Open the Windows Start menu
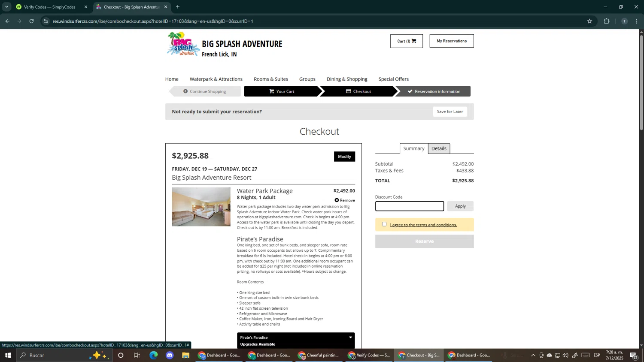 [8, 356]
